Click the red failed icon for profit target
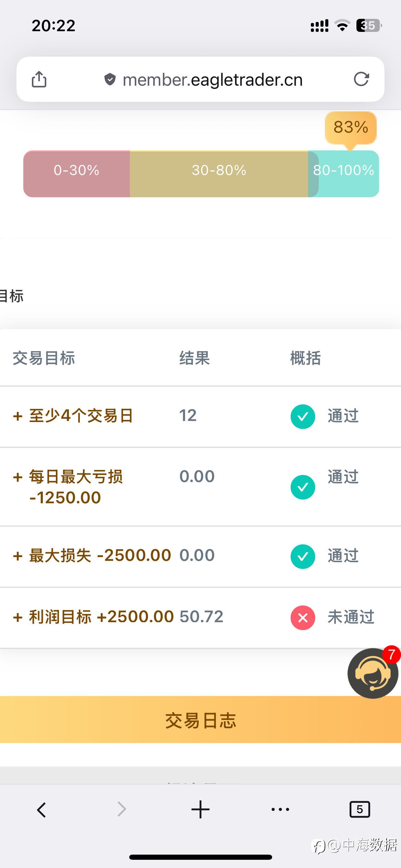Viewport: 401px width, 868px height. point(303,618)
